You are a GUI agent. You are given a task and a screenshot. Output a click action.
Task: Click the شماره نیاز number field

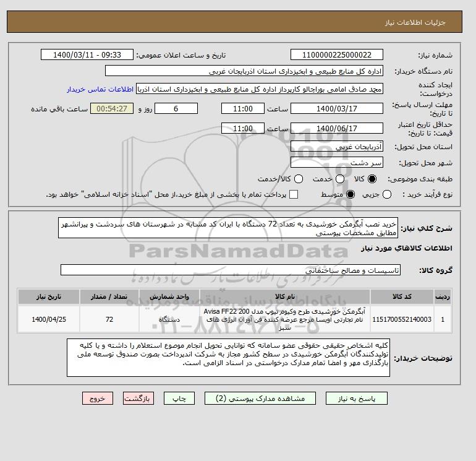tap(337, 54)
